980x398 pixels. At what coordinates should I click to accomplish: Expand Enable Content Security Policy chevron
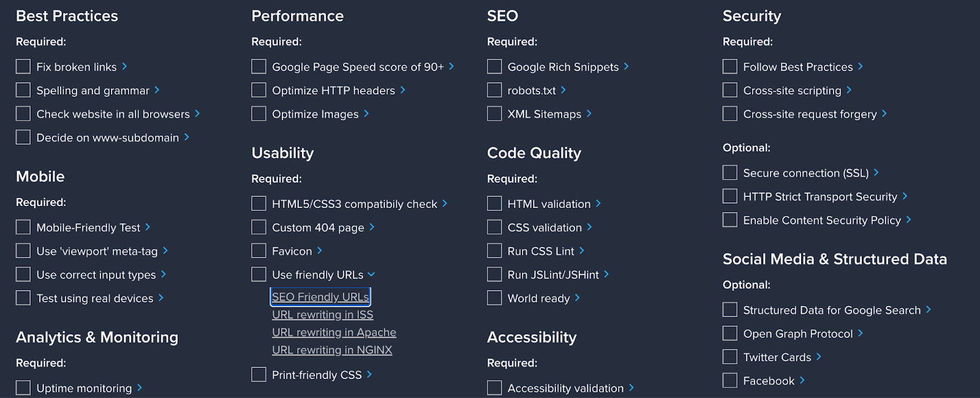(909, 220)
